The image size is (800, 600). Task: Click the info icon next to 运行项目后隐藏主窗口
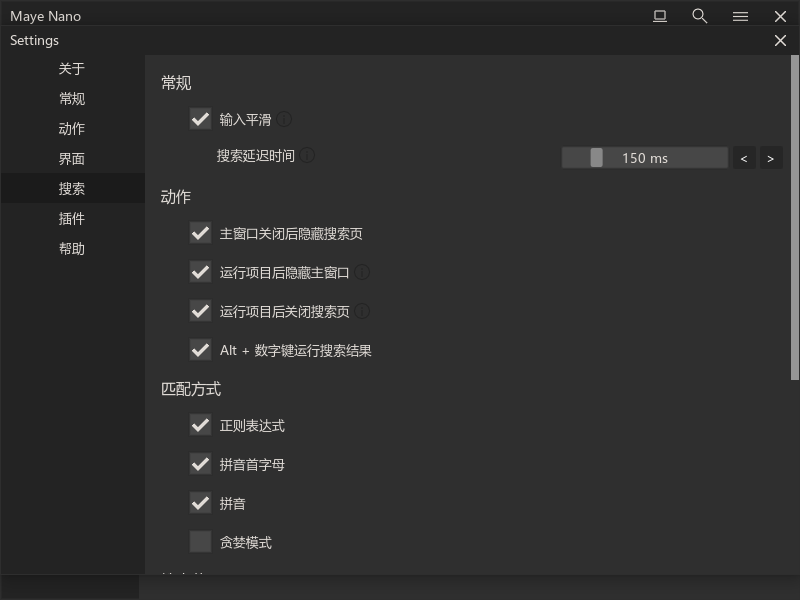tap(364, 271)
